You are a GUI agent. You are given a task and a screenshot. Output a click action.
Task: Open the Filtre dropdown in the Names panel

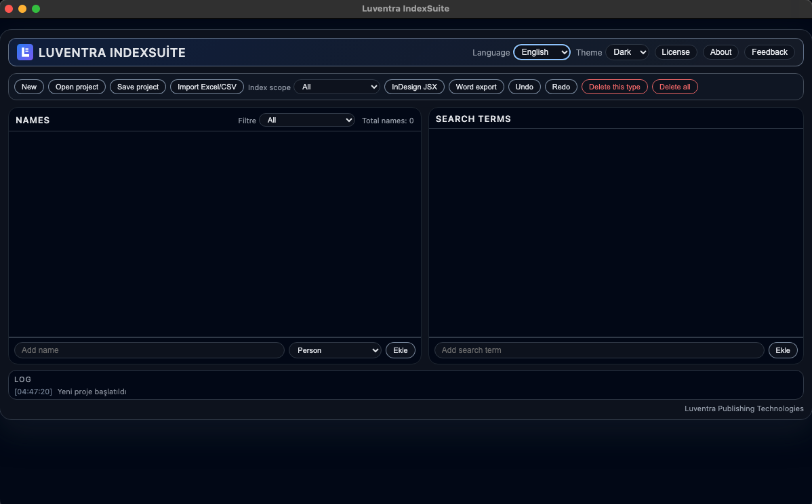click(x=307, y=120)
